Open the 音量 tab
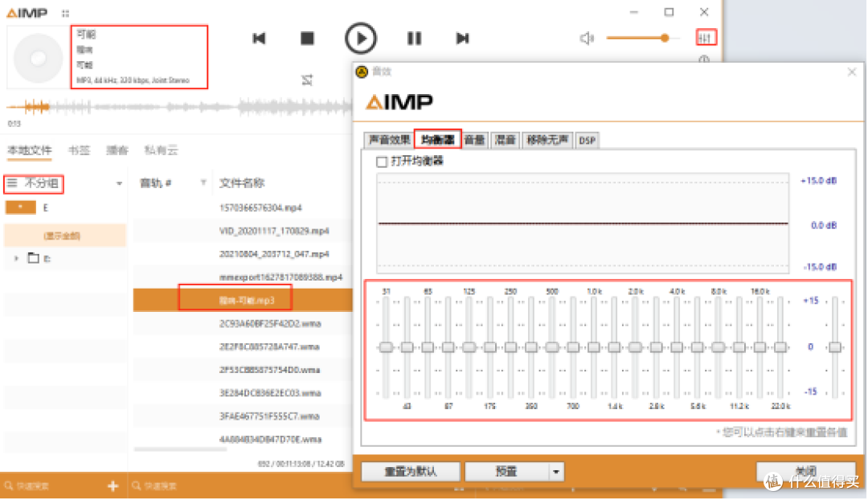This screenshot has height=500, width=868. point(474,140)
